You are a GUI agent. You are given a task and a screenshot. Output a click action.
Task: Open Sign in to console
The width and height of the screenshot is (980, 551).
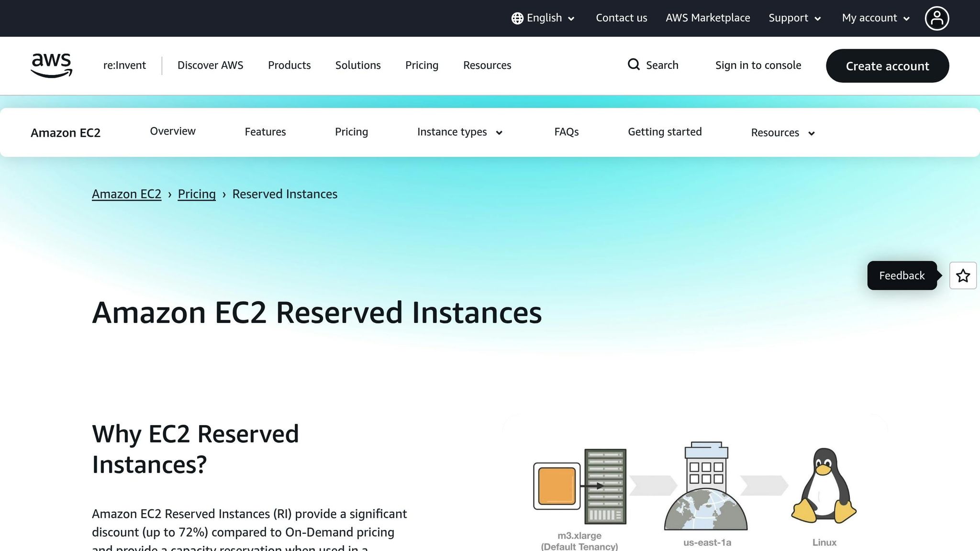[x=758, y=66]
